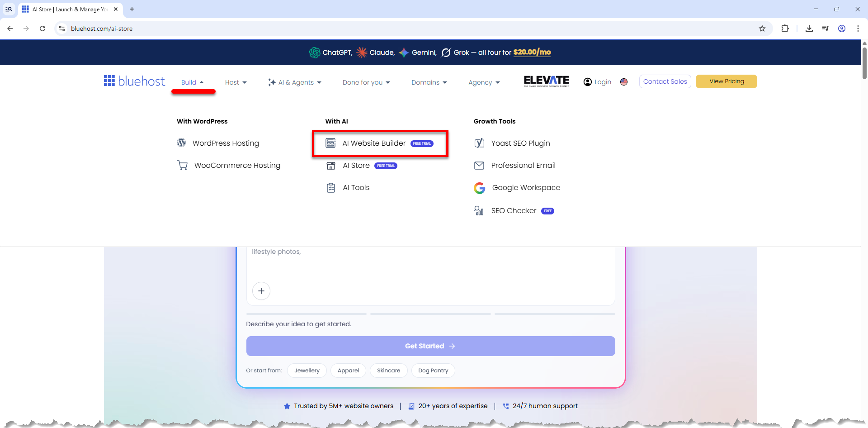Collapse the Build dropdown menu

193,82
